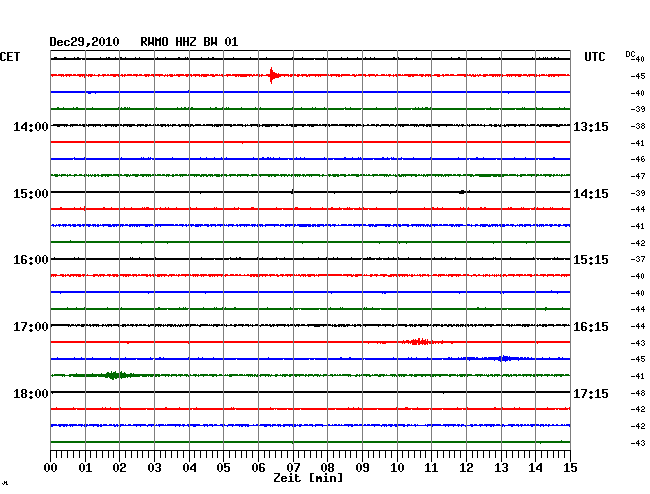This screenshot has width=650, height=494.
Task: Click the 16:15 UTC time label
Action: 591,327
